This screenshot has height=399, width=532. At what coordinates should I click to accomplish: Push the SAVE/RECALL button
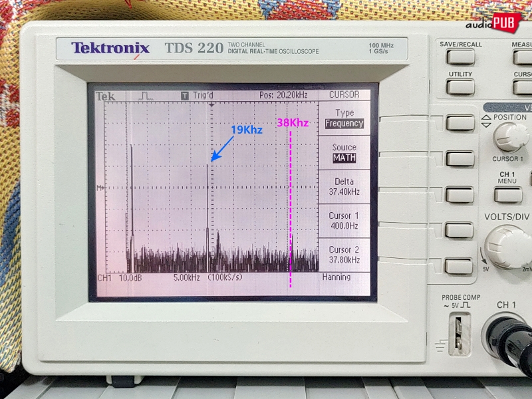coord(460,57)
